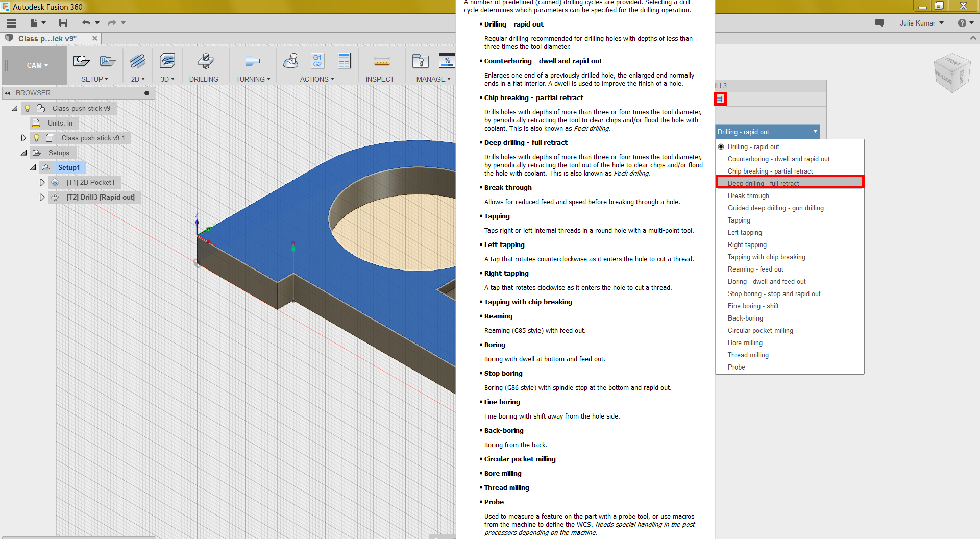Generate a setup sheet from ACTIONS
The image size is (980, 539).
tap(345, 61)
